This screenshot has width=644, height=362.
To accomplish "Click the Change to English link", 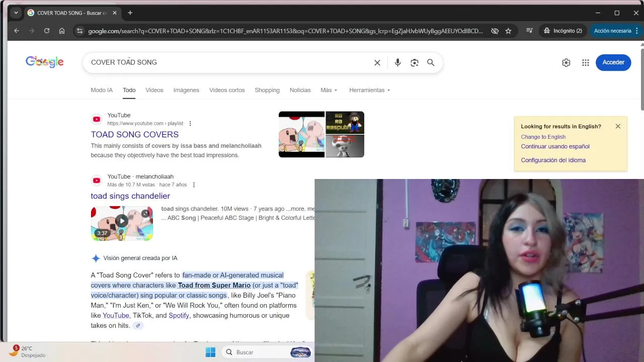I will coord(543,137).
